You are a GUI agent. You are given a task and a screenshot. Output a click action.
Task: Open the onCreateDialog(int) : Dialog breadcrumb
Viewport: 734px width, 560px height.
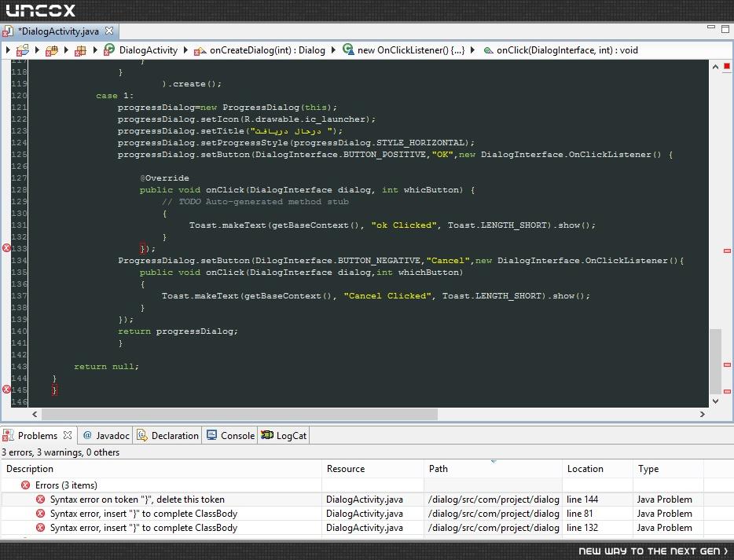pyautogui.click(x=267, y=50)
